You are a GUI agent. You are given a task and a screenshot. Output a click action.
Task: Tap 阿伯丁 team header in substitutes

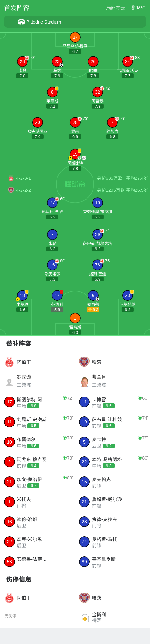click(38, 362)
